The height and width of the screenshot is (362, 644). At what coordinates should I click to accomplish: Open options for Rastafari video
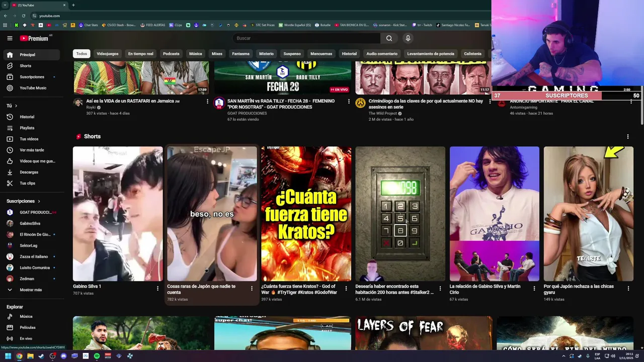pyautogui.click(x=207, y=102)
